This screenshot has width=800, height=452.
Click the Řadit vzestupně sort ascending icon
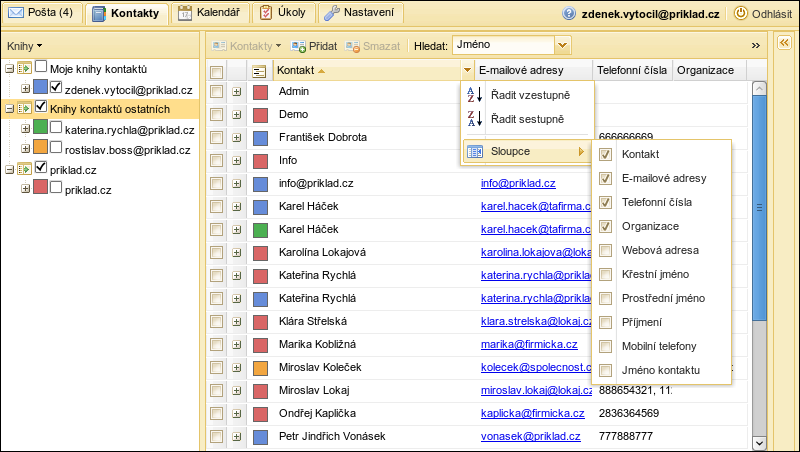point(475,95)
